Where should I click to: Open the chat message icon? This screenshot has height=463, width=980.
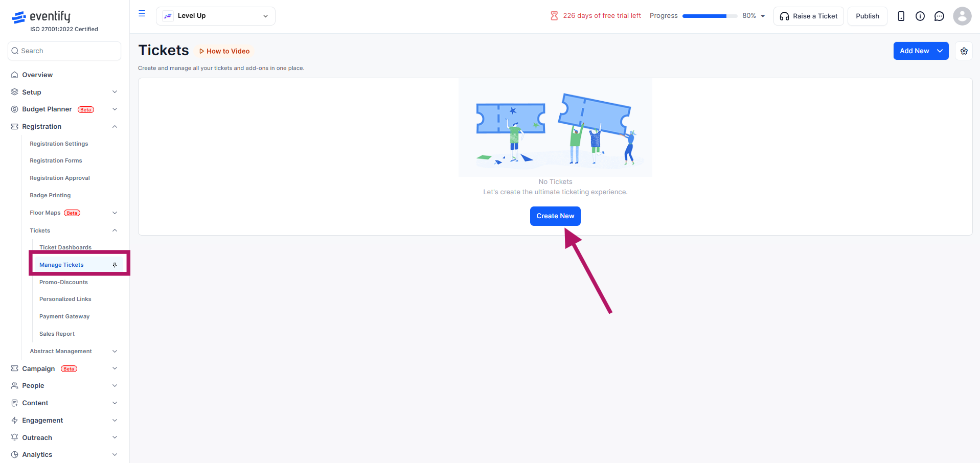(x=939, y=16)
